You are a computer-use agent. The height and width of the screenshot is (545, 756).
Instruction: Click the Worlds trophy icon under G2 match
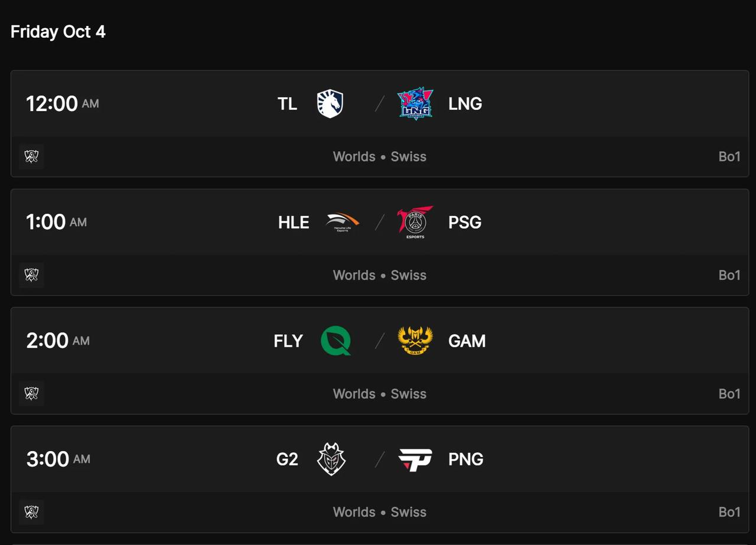pos(31,512)
